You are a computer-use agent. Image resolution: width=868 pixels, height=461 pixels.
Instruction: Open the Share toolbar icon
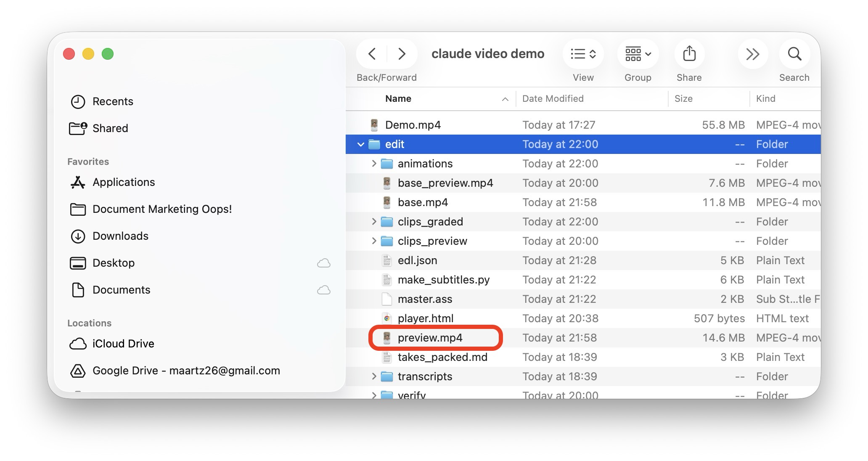pyautogui.click(x=689, y=54)
